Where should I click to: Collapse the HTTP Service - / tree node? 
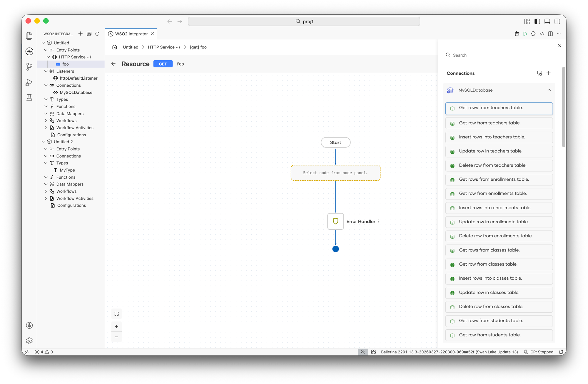49,57
